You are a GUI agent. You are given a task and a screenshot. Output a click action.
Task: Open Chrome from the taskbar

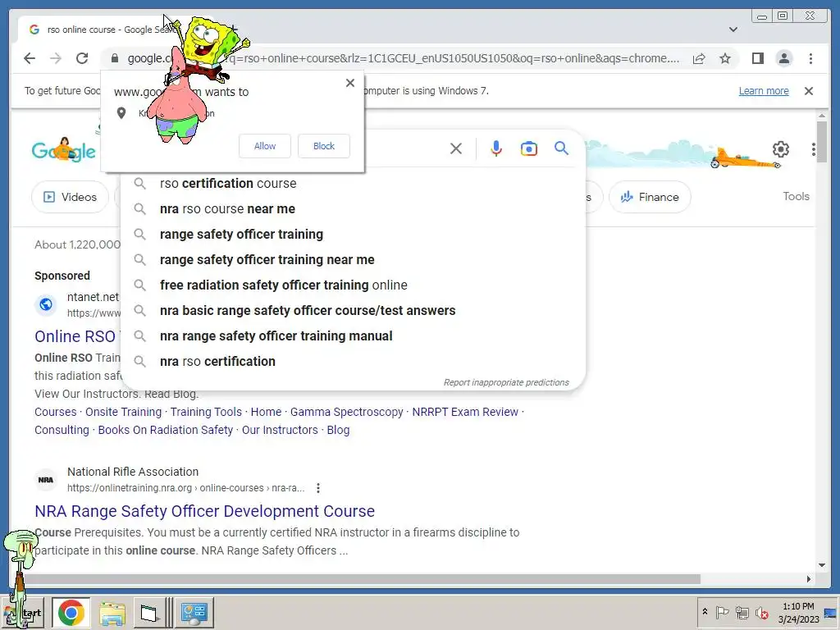(x=71, y=612)
